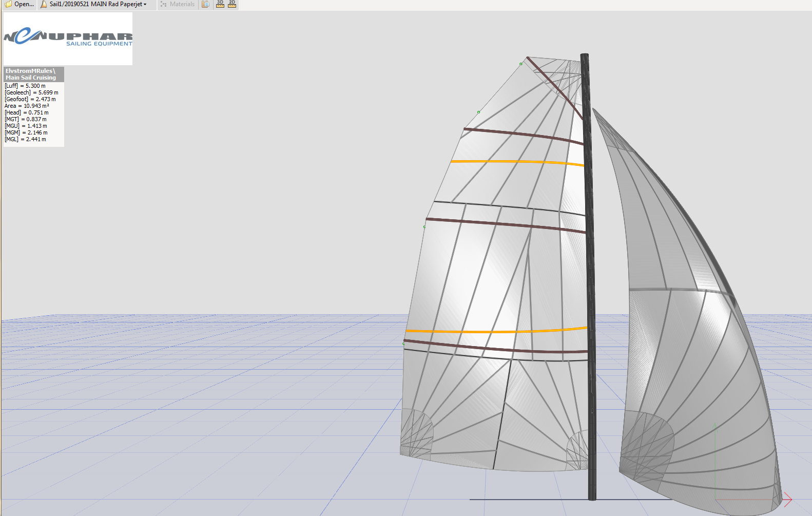812x516 pixels.
Task: Select the MGM measurement entry
Action: coord(26,132)
